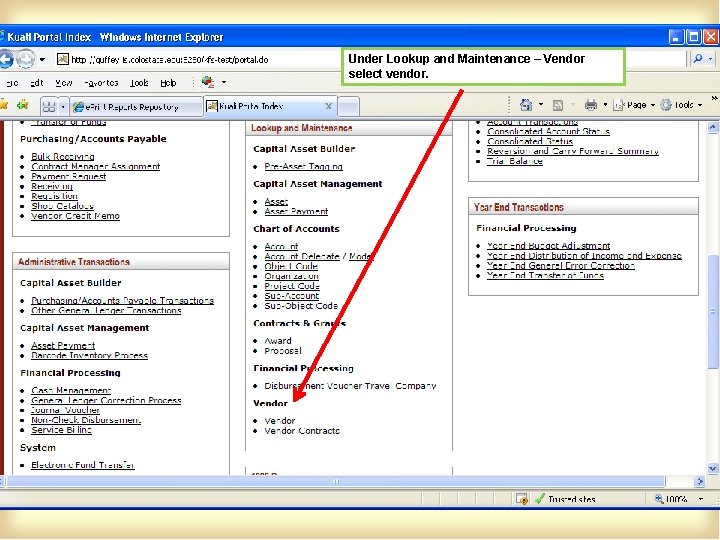
Task: Open the Journal Voucher link
Action: [x=65, y=410]
